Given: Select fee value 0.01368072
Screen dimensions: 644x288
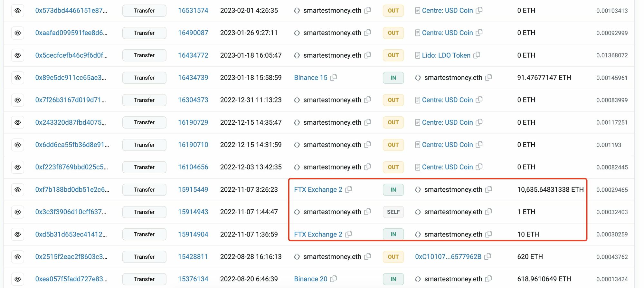Looking at the screenshot, I should [612, 55].
